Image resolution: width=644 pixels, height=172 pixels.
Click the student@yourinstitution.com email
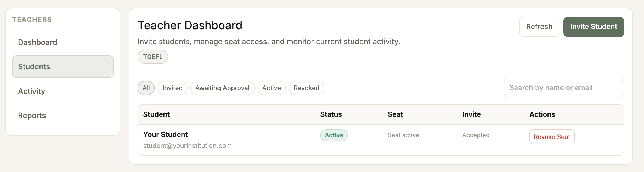[187, 146]
